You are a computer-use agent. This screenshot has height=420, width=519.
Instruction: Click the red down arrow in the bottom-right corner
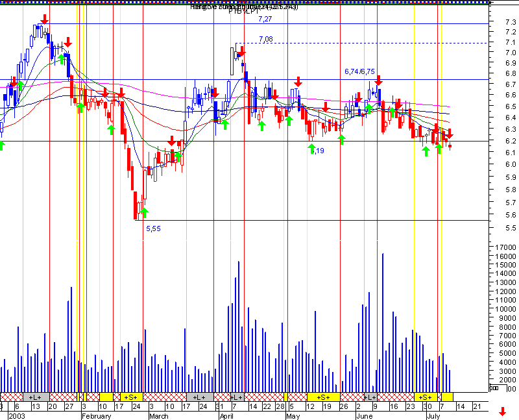(x=502, y=412)
